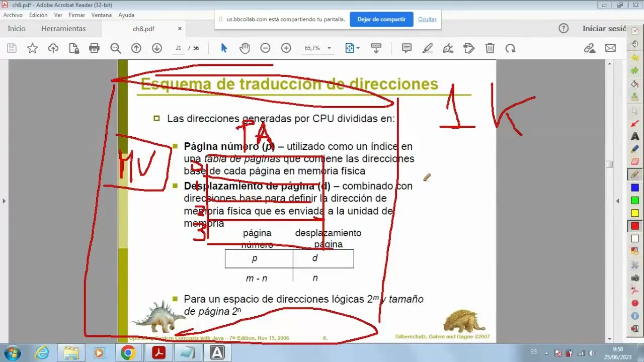Expand the left navigation pane arrow

pyautogui.click(x=4, y=201)
